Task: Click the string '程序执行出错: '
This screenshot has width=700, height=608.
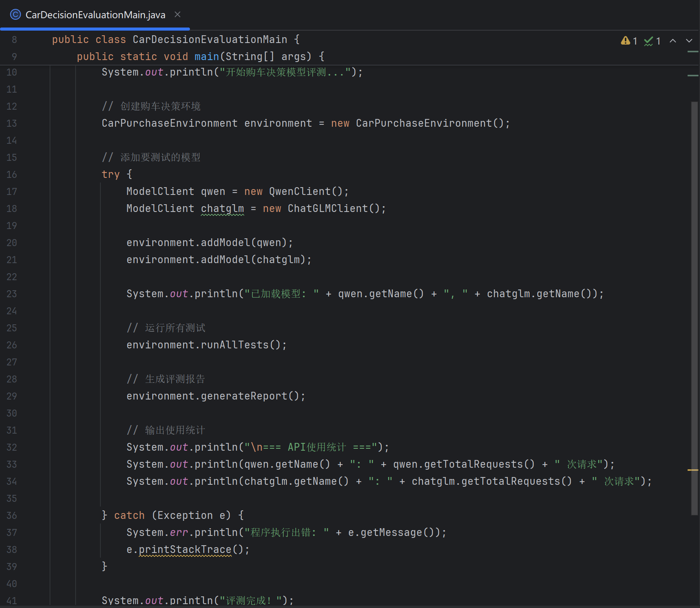Action: (287, 532)
